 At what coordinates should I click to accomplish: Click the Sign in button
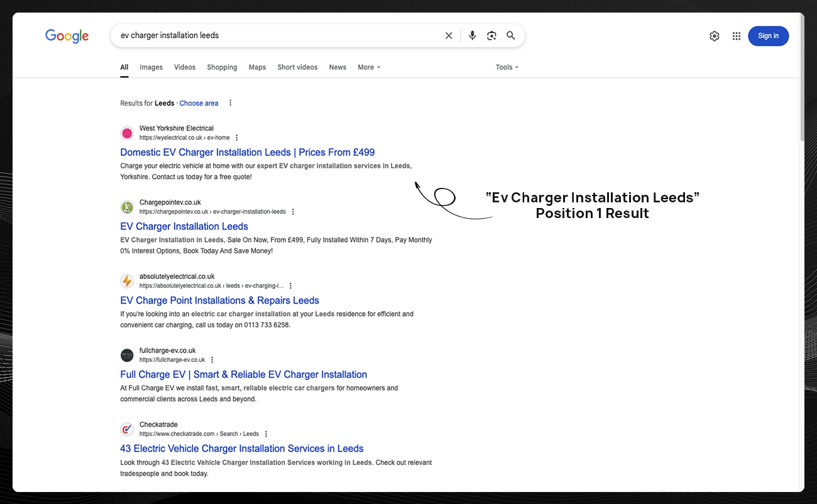point(768,36)
